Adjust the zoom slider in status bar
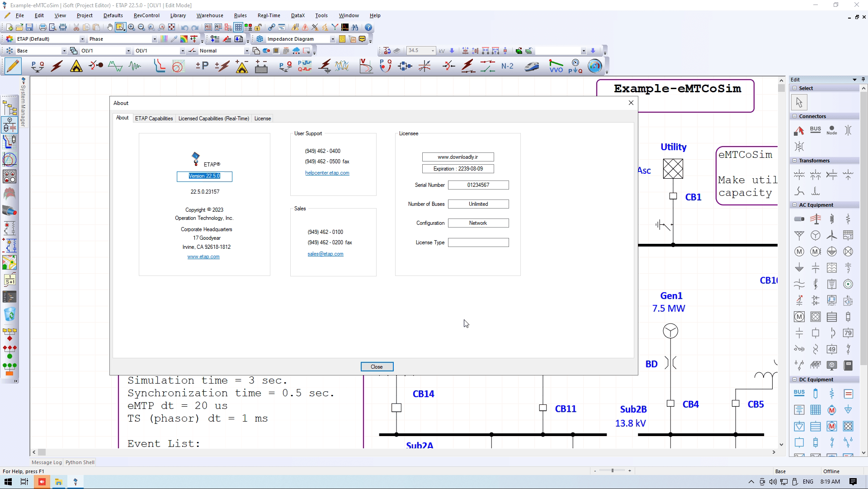The image size is (868, 489). (612, 471)
